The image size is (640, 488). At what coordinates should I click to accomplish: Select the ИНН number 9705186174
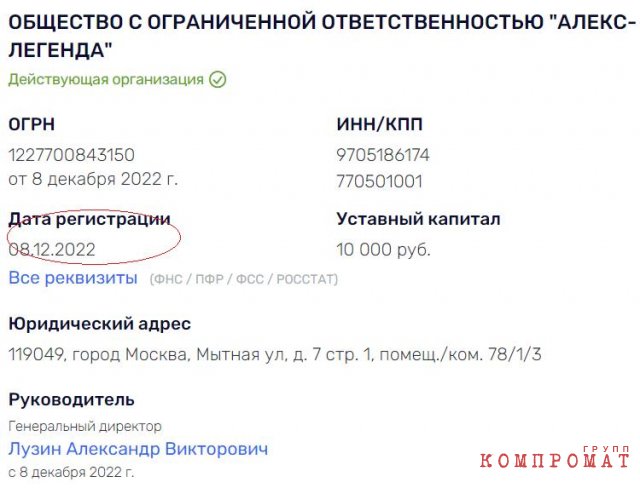(x=383, y=155)
